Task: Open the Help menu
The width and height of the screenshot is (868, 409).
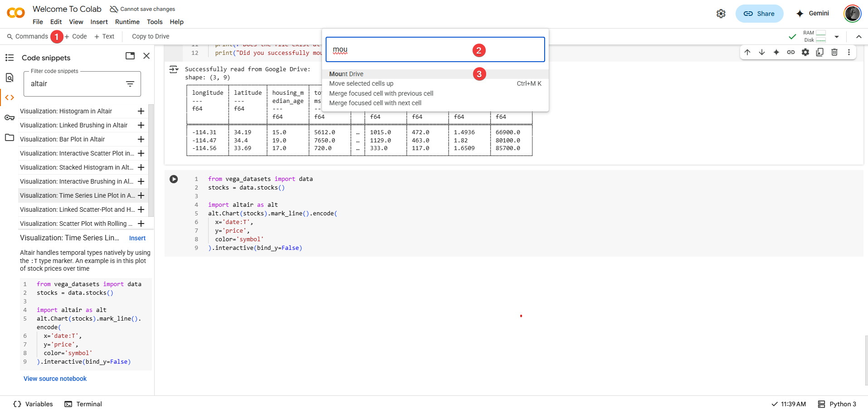Action: [176, 22]
